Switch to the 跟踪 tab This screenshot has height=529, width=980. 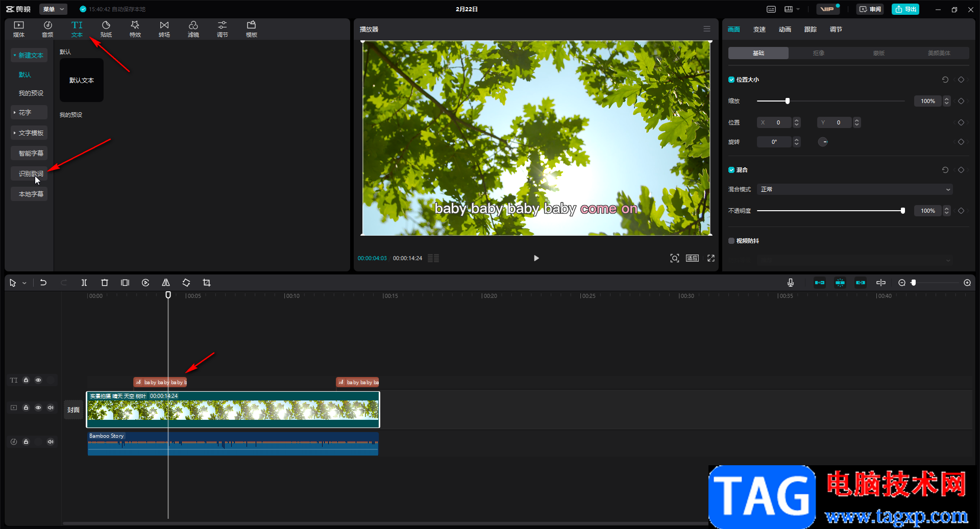point(811,30)
